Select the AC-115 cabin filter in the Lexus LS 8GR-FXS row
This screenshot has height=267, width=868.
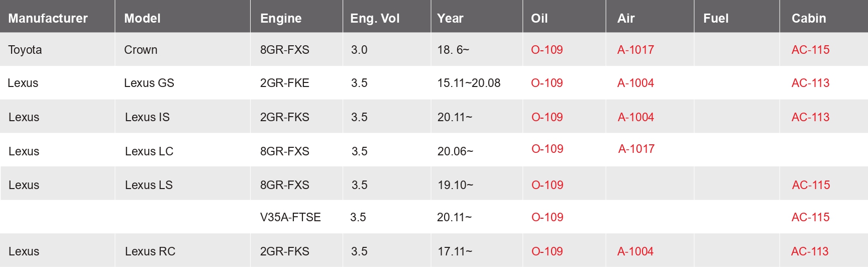pos(811,185)
